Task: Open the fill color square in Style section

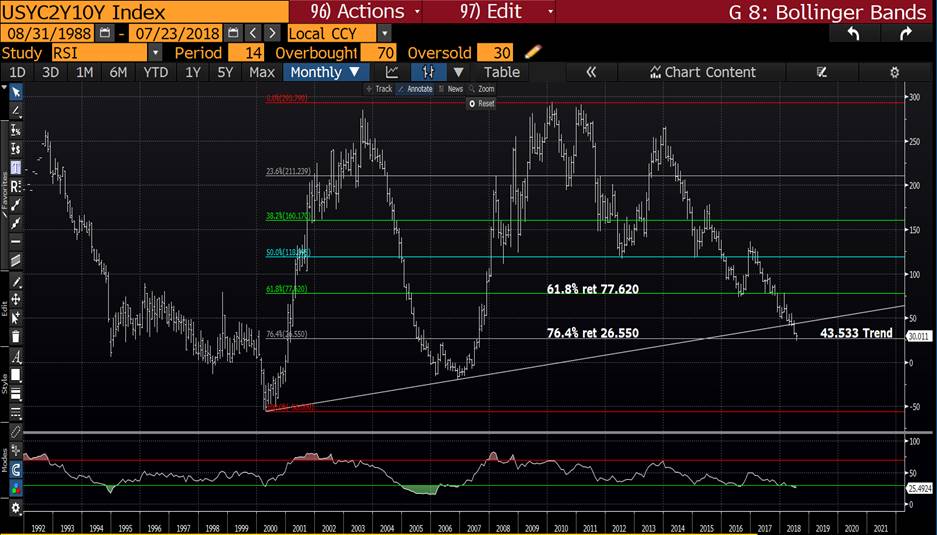Action: click(x=16, y=375)
